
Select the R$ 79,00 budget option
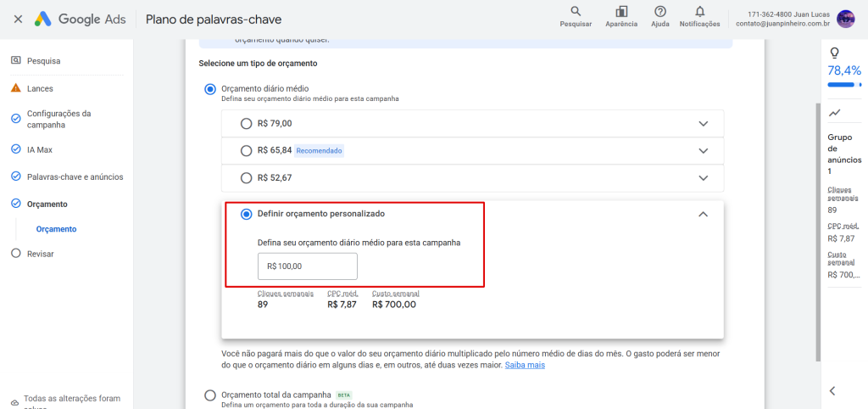tap(247, 124)
